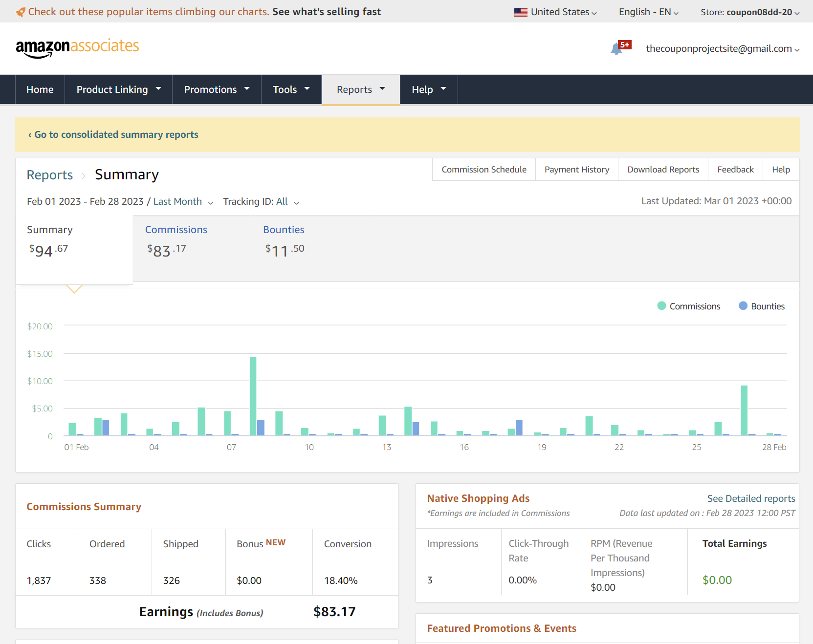Click the Featured Promotions & Events heading
Viewport: 813px width, 644px height.
(x=502, y=628)
